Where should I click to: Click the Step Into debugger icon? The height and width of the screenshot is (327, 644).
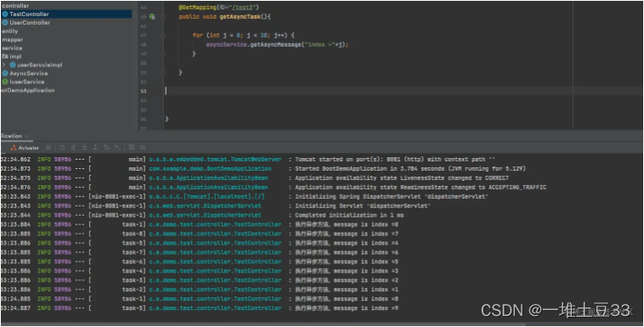point(74,147)
